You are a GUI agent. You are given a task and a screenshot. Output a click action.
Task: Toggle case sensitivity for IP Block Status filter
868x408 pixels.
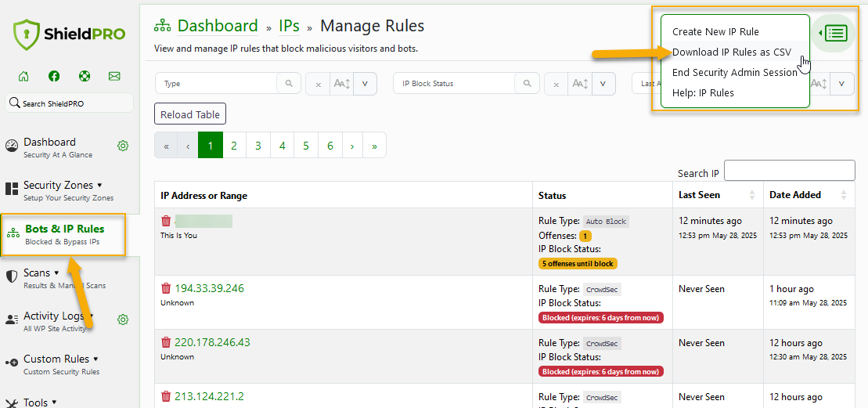pyautogui.click(x=580, y=84)
